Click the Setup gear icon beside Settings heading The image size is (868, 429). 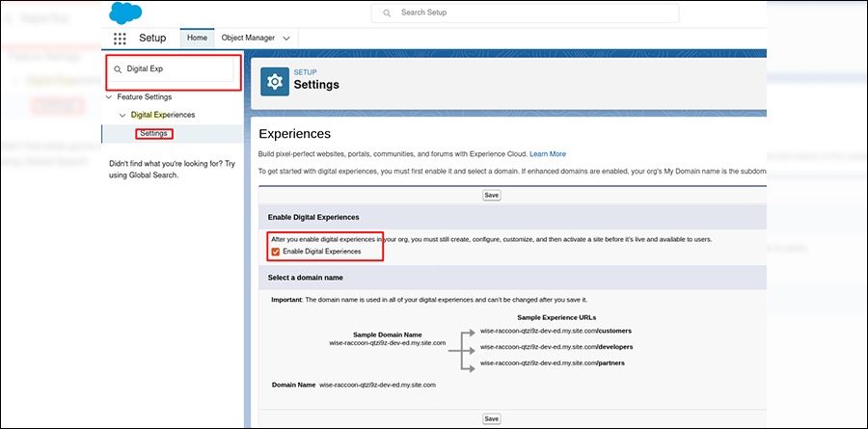click(x=275, y=82)
